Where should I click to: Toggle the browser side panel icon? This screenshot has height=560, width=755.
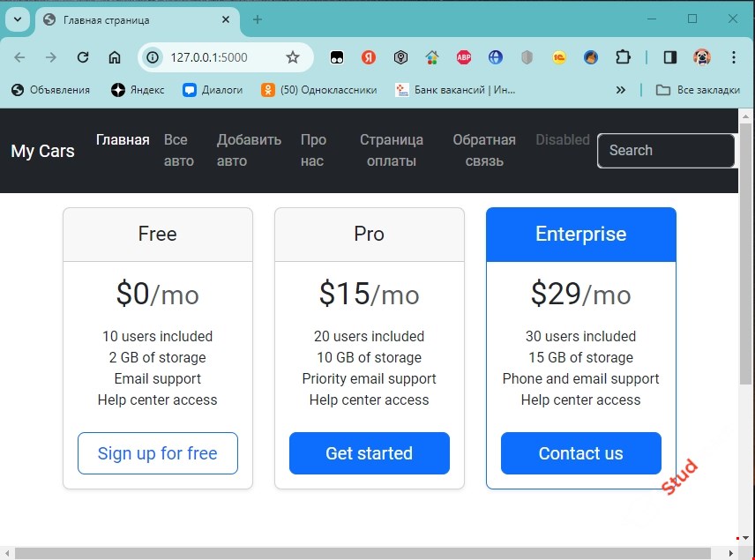pos(669,57)
